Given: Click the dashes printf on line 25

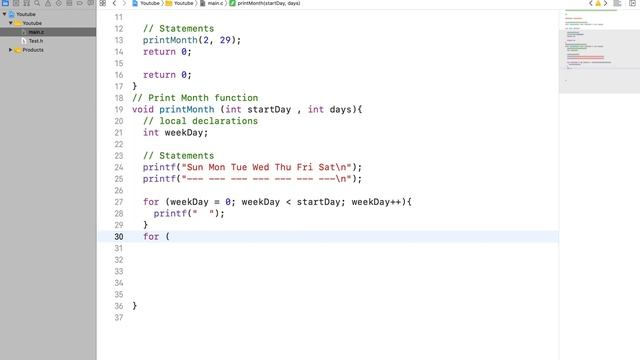Looking at the screenshot, I should coord(252,179).
